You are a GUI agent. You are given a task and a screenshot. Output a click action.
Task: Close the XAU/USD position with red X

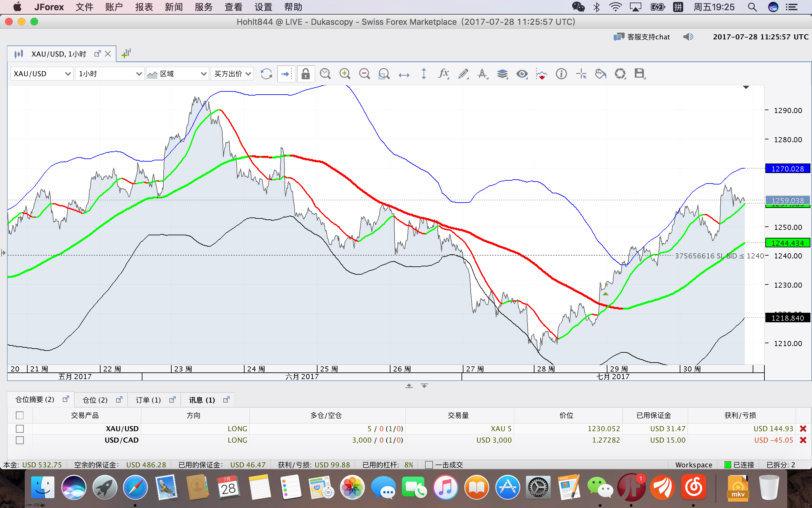pos(803,429)
